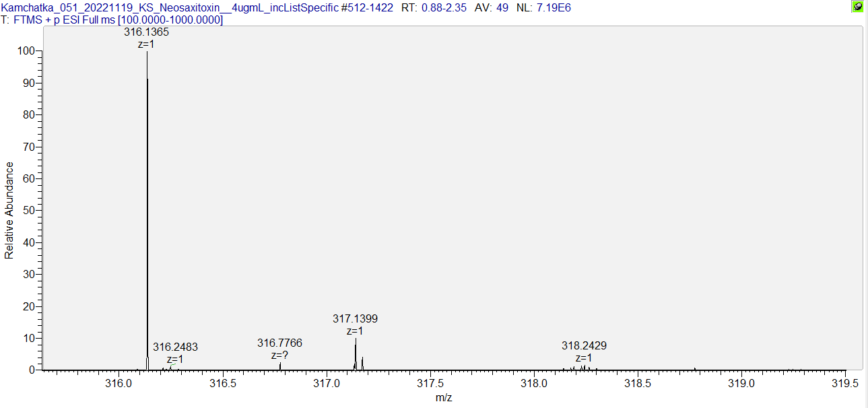Screen dimensions: 868x408
Task: Click the 100 tick on the y-axis
Action: pos(26,51)
